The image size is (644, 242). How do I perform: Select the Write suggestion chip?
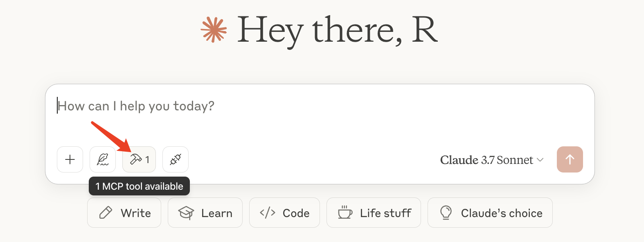(x=124, y=213)
